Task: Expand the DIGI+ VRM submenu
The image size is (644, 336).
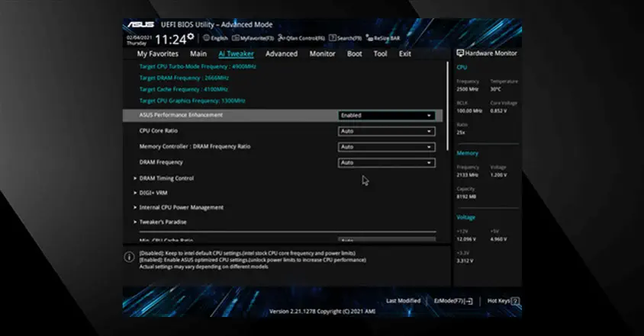Action: pos(153,193)
